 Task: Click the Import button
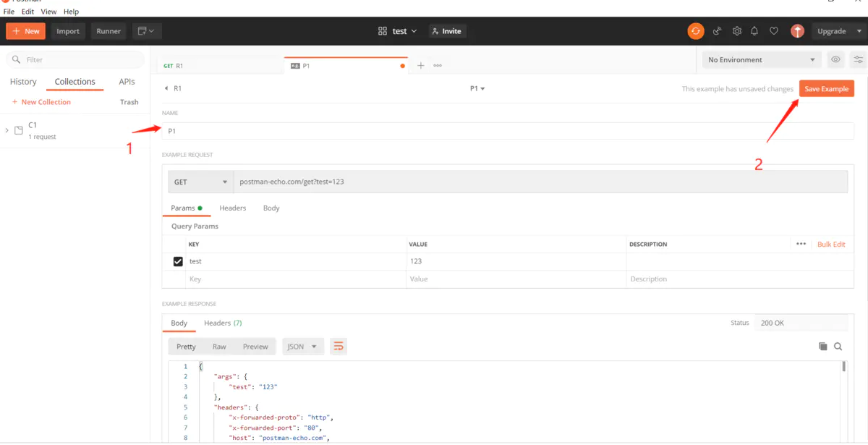tap(68, 31)
